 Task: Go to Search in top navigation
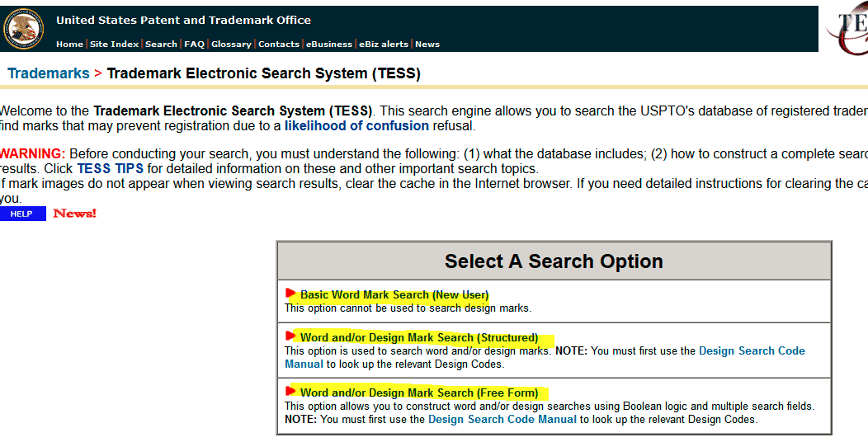tap(161, 45)
